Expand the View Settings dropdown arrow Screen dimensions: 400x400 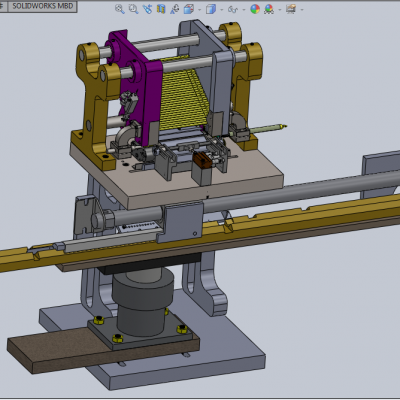pos(302,10)
